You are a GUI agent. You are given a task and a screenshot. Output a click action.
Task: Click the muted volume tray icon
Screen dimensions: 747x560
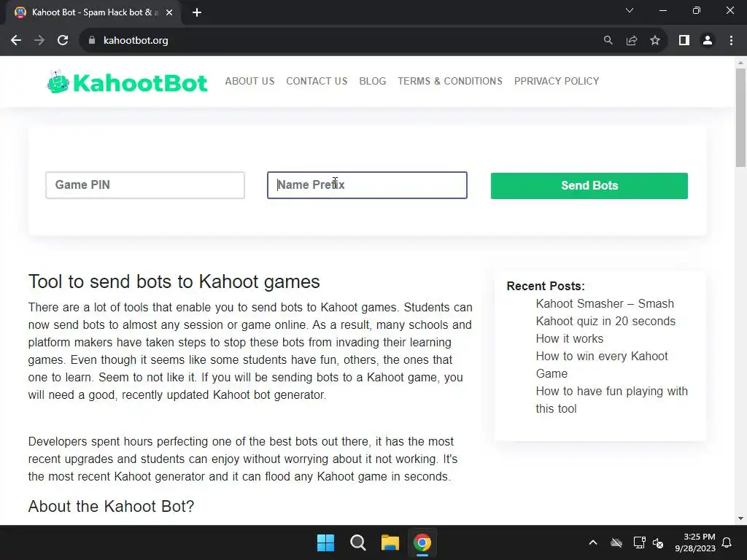click(x=659, y=542)
